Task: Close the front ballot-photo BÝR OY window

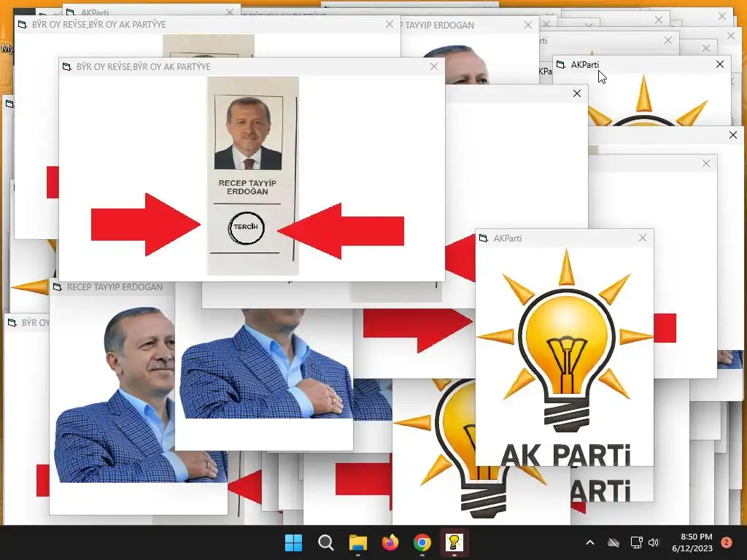Action: pyautogui.click(x=433, y=66)
